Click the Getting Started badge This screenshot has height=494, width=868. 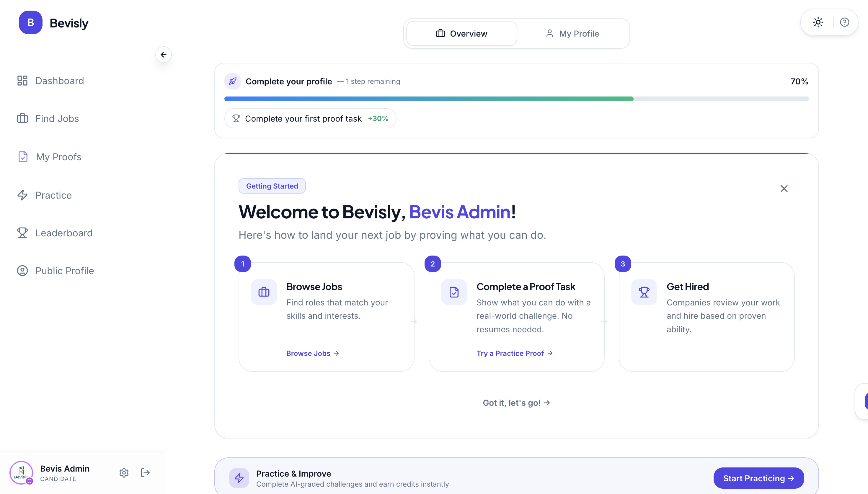272,186
